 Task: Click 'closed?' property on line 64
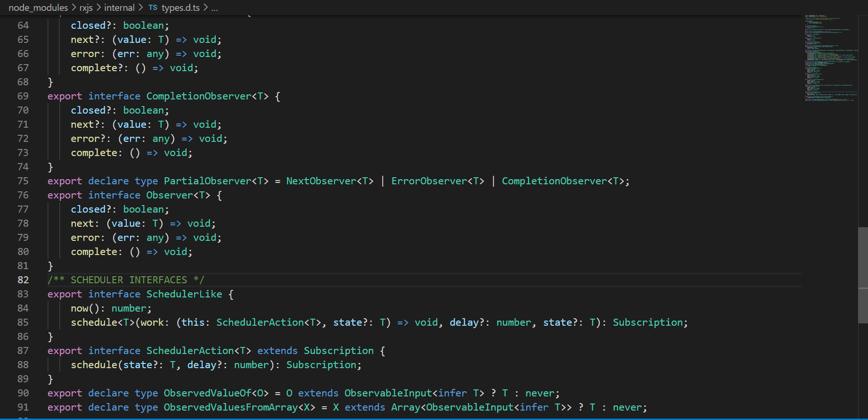click(x=91, y=25)
